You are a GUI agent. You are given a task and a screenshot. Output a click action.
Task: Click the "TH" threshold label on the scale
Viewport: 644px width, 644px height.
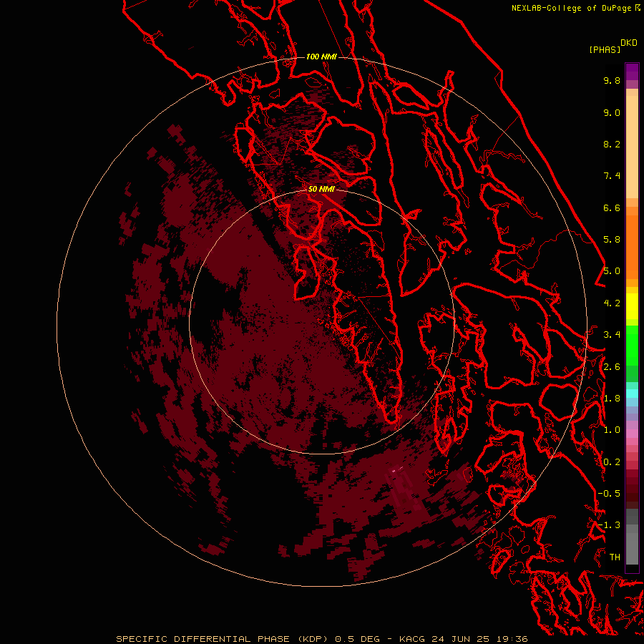tap(615, 557)
